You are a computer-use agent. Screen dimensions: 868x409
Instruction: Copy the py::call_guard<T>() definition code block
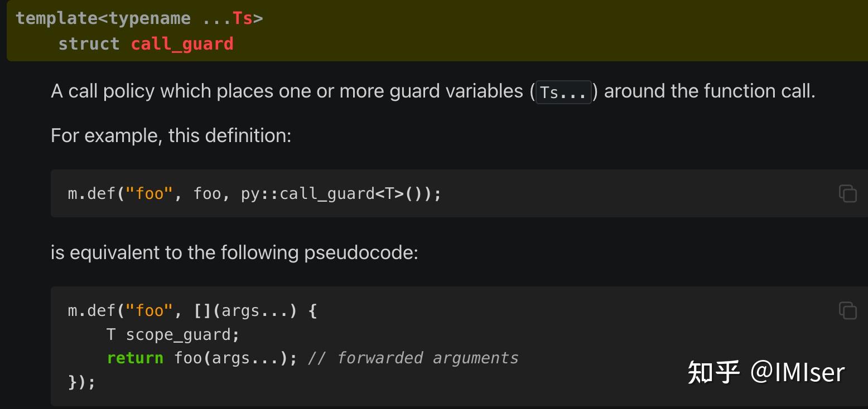coord(847,193)
